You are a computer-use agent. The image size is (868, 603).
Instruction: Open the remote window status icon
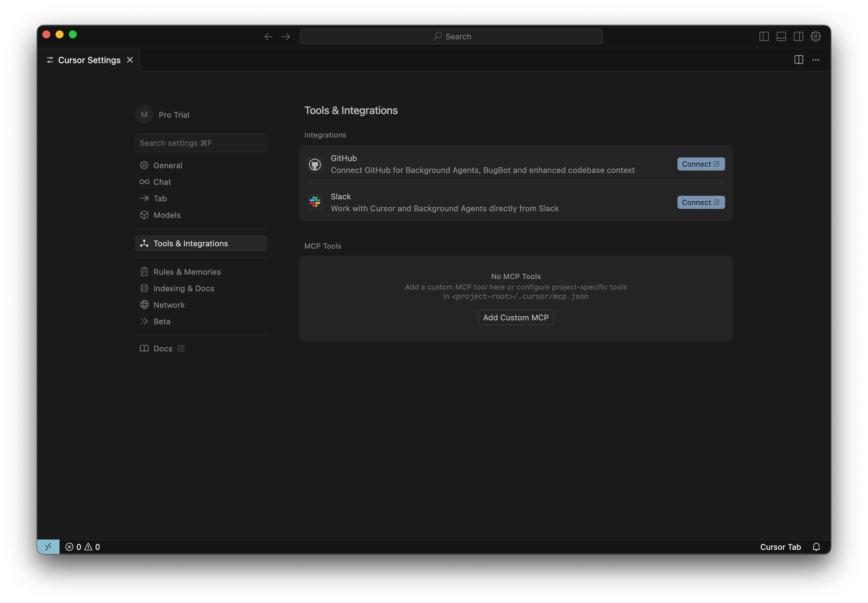pyautogui.click(x=48, y=547)
